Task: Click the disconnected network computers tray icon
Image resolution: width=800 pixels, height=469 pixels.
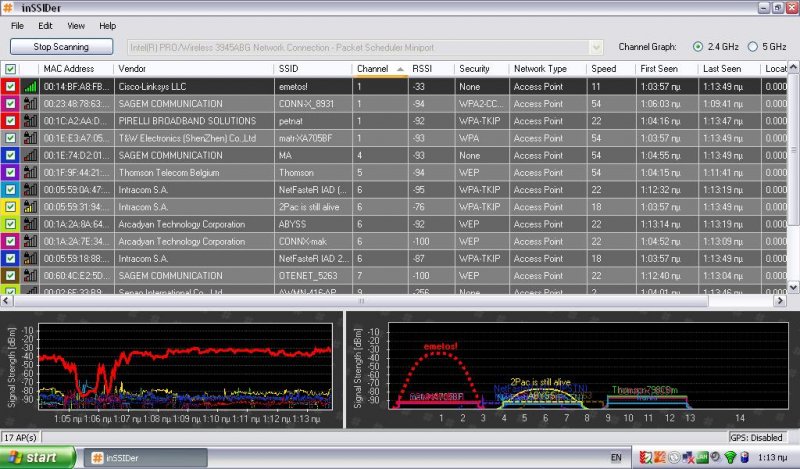Action: tap(688, 457)
